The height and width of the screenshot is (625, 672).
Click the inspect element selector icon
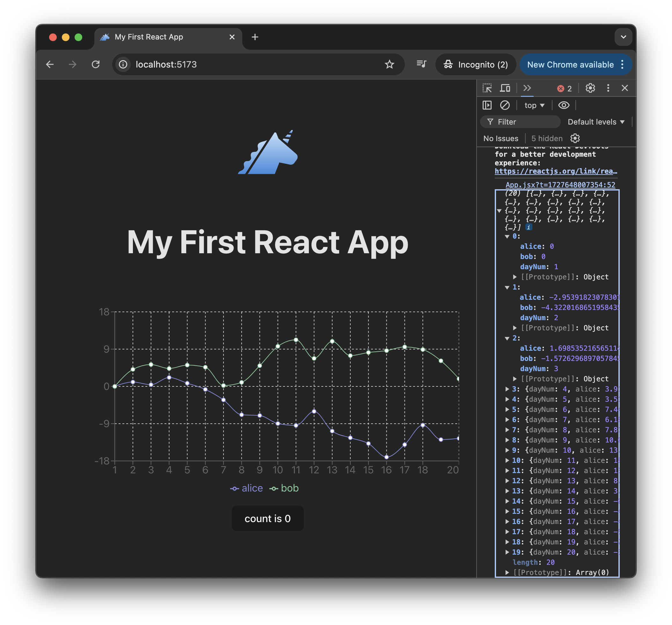[x=487, y=88]
